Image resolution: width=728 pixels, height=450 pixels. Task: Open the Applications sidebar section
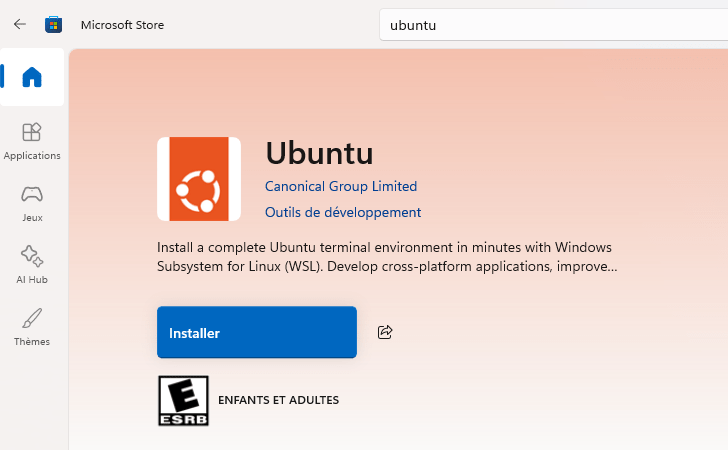tap(32, 142)
